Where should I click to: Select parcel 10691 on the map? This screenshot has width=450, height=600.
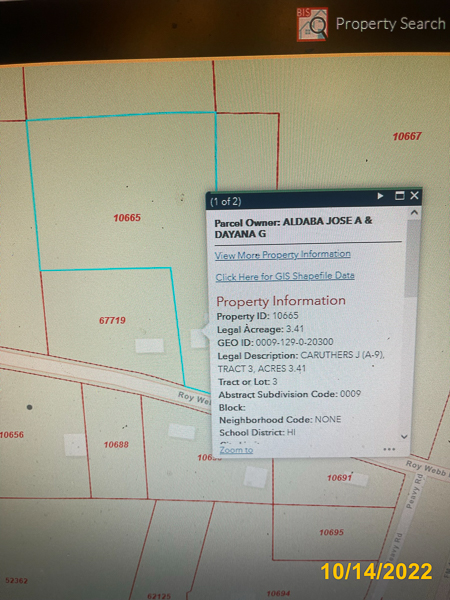[x=339, y=478]
